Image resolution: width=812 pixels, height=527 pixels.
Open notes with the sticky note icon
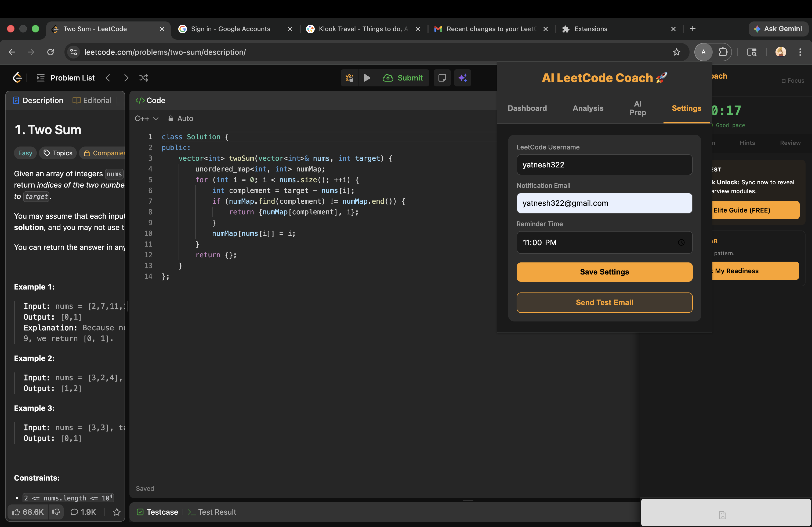(x=442, y=78)
